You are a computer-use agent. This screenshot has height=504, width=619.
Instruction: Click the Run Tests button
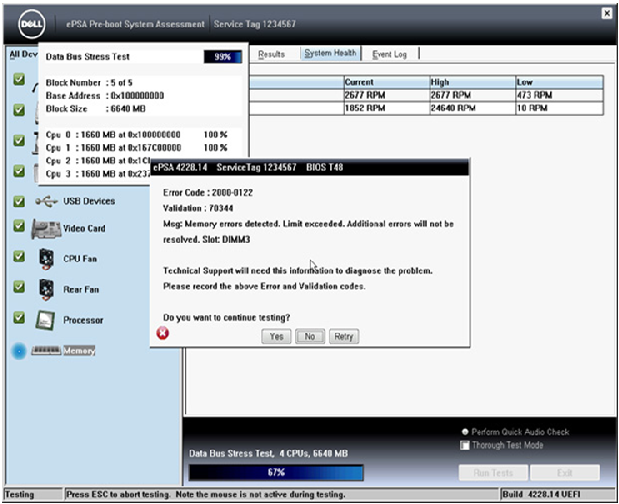[493, 473]
